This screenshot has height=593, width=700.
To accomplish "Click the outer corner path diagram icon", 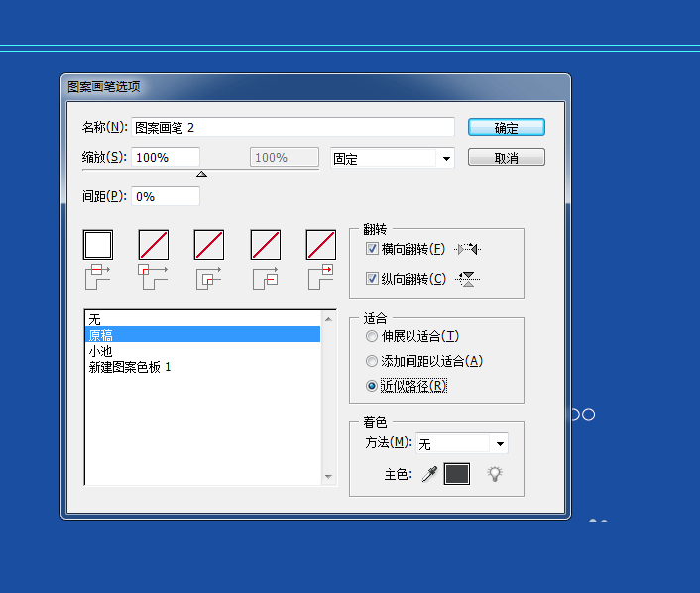I will [153, 277].
